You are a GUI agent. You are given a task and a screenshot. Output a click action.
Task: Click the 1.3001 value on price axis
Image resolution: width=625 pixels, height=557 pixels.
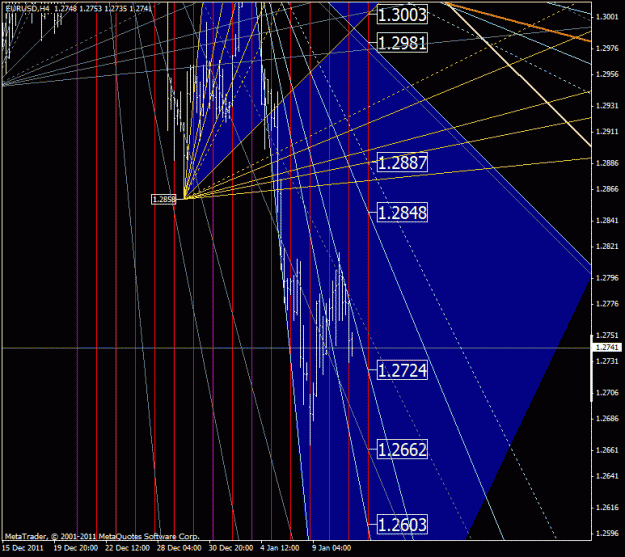(x=607, y=17)
